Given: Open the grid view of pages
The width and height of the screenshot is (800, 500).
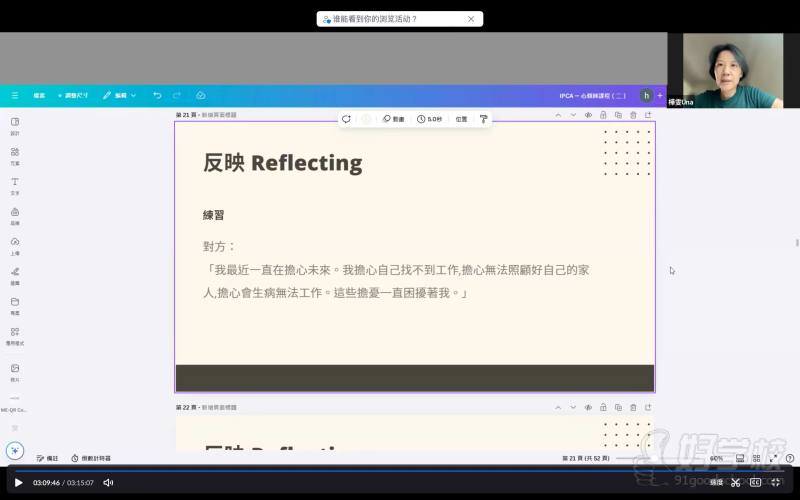Looking at the screenshot, I should 757,458.
